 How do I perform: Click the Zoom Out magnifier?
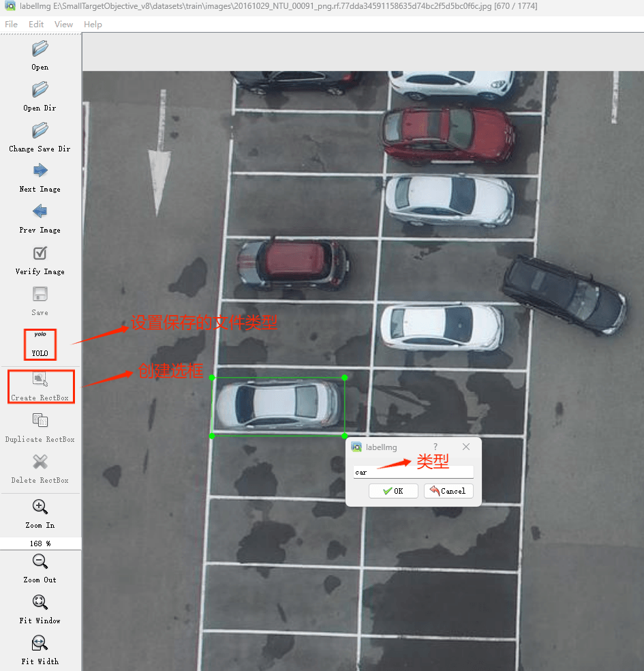tap(40, 562)
